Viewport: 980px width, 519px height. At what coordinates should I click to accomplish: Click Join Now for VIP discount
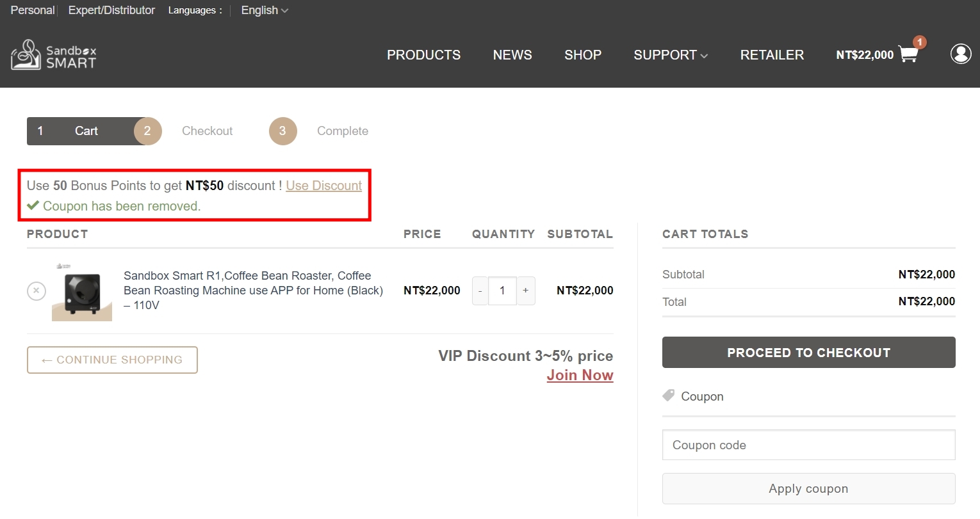coord(580,375)
